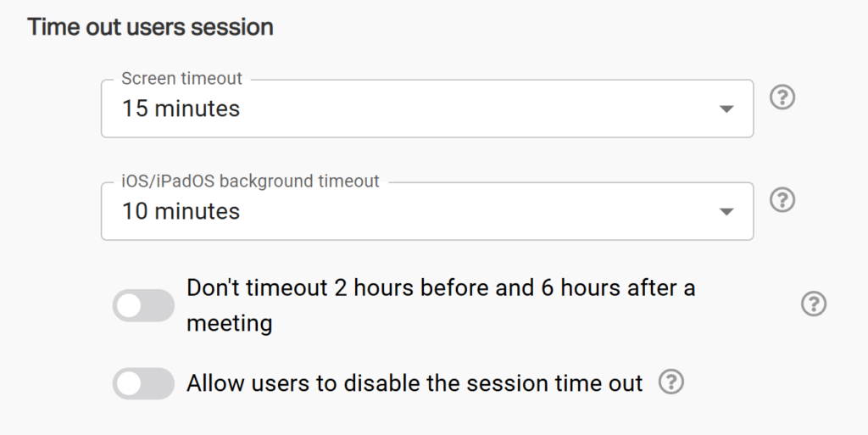The height and width of the screenshot is (435, 868).
Task: Show help for meeting timeout exception
Action: pyautogui.click(x=813, y=304)
